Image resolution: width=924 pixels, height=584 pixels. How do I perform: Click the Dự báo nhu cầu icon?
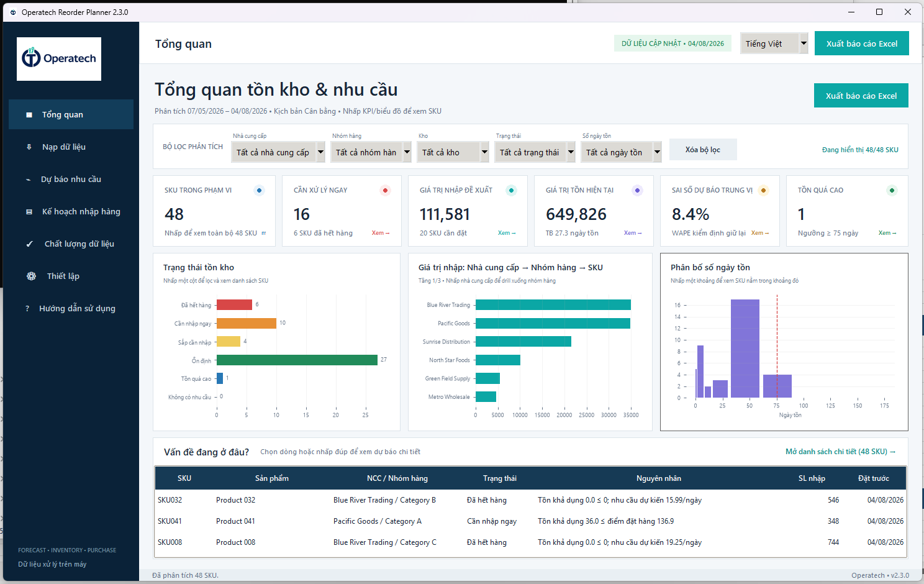(x=29, y=180)
